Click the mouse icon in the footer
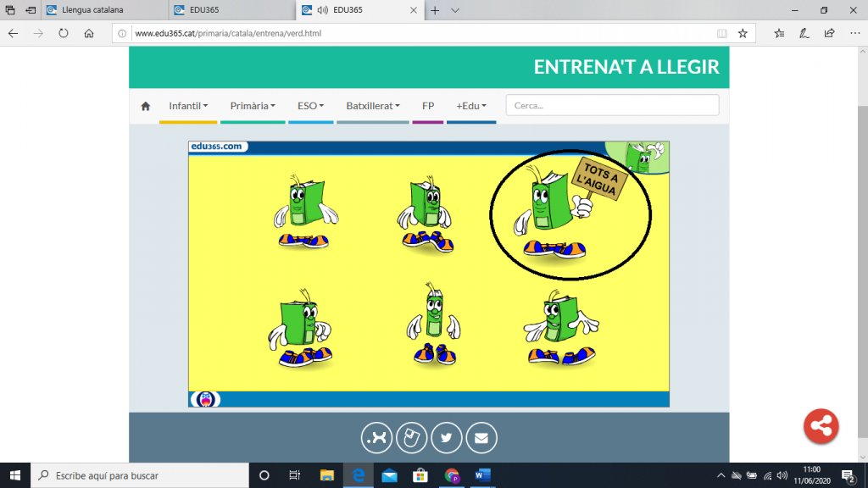The width and height of the screenshot is (868, 488). click(x=411, y=438)
